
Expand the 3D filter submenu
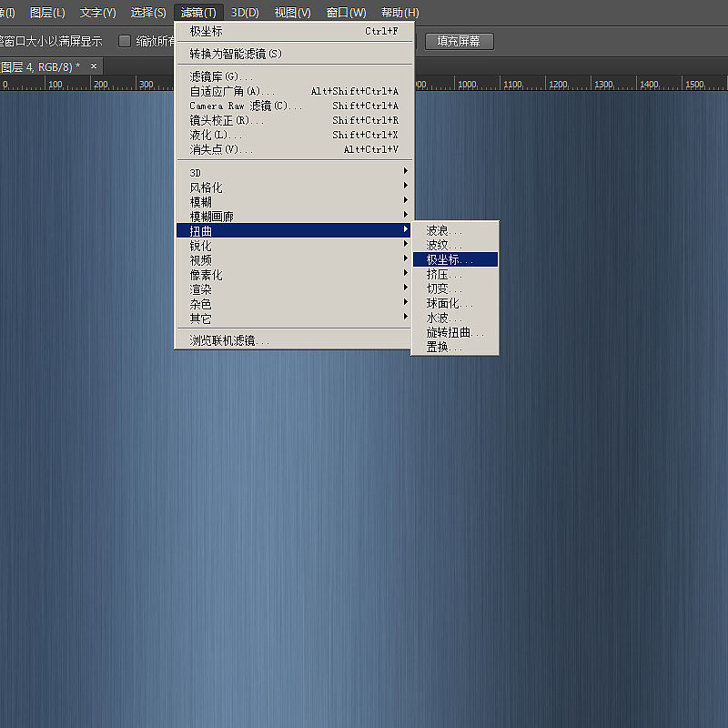click(293, 173)
